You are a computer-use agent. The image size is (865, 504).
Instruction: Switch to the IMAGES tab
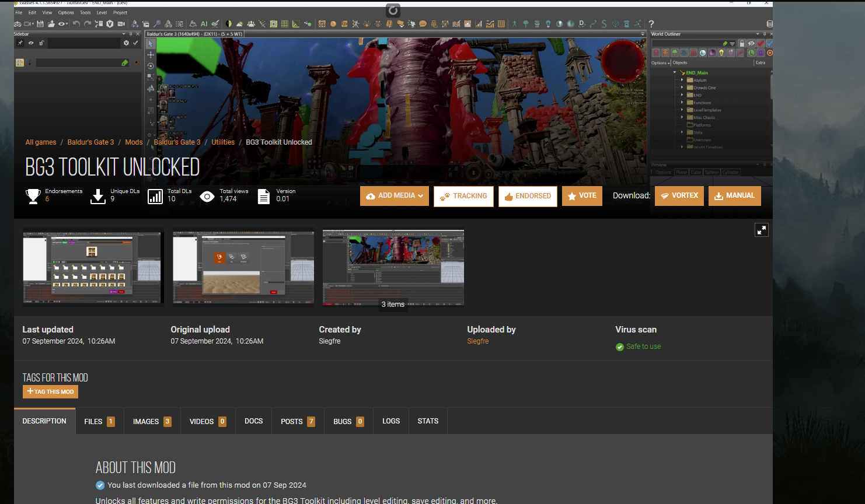152,421
